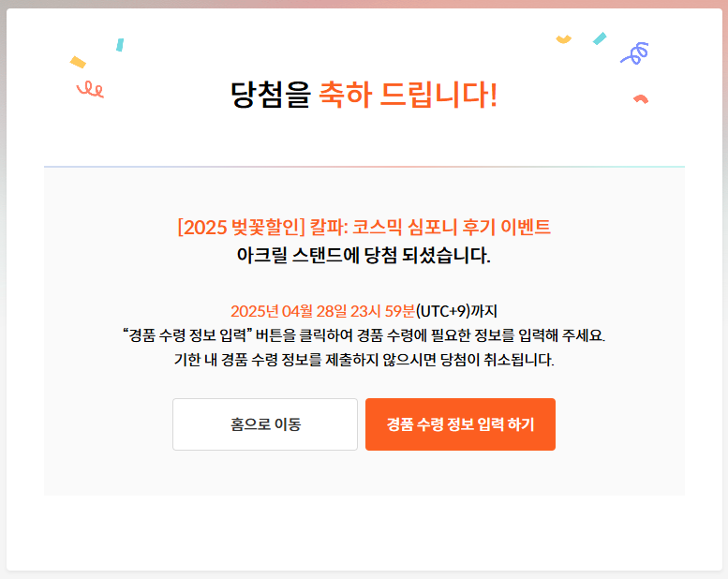Click the yellow curved confetti at top right
This screenshot has height=579, width=728.
coord(564,39)
